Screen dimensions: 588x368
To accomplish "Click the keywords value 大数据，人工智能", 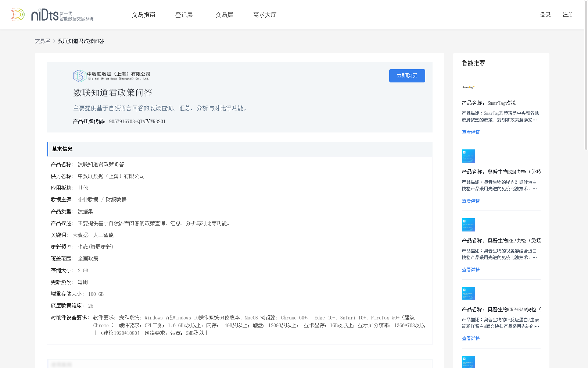I will click(x=93, y=235).
